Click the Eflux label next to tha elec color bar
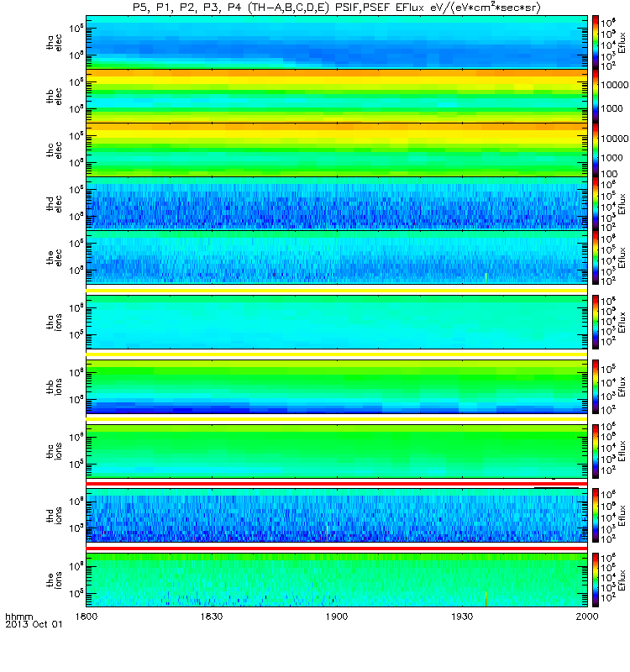Viewport: 630px width, 672px height. (622, 43)
